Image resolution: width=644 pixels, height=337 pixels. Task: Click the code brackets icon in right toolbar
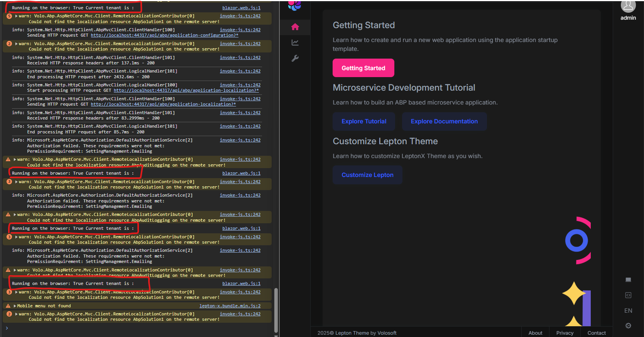(x=628, y=295)
